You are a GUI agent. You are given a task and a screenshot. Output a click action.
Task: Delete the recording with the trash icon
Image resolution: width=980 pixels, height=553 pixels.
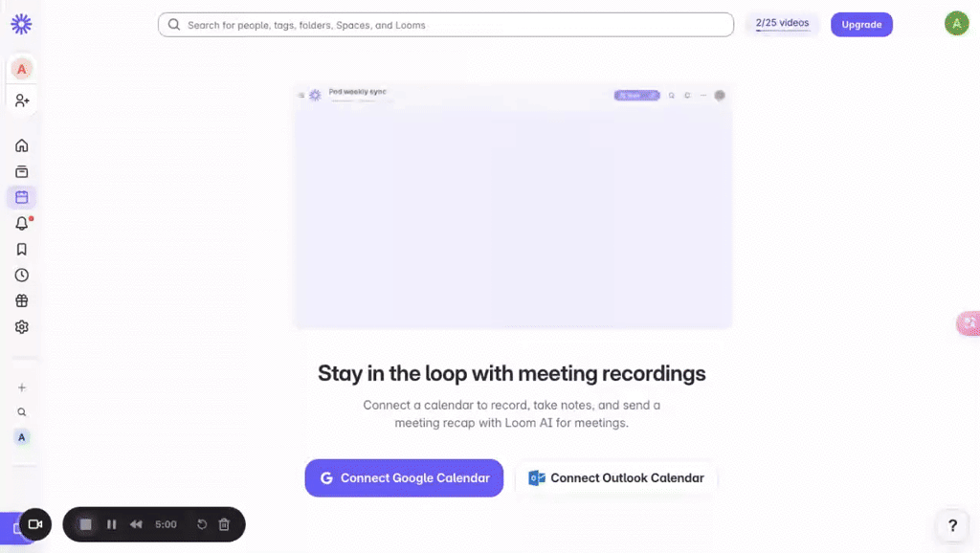pyautogui.click(x=224, y=524)
